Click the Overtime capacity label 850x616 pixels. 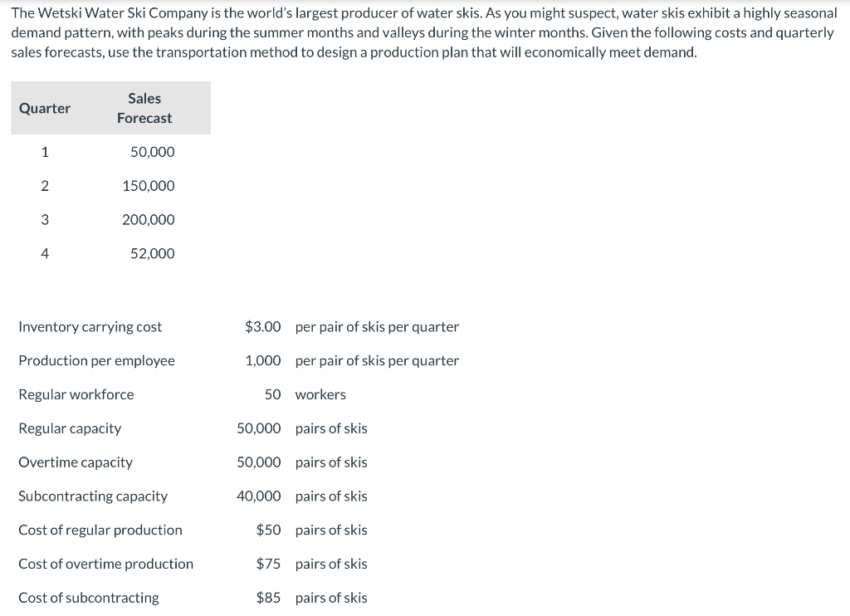coord(76,462)
